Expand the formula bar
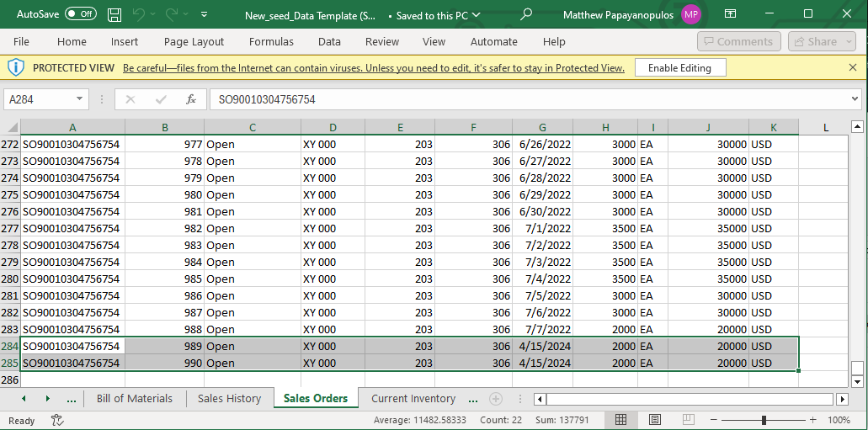Viewport: 868px width, 430px height. pos(856,99)
